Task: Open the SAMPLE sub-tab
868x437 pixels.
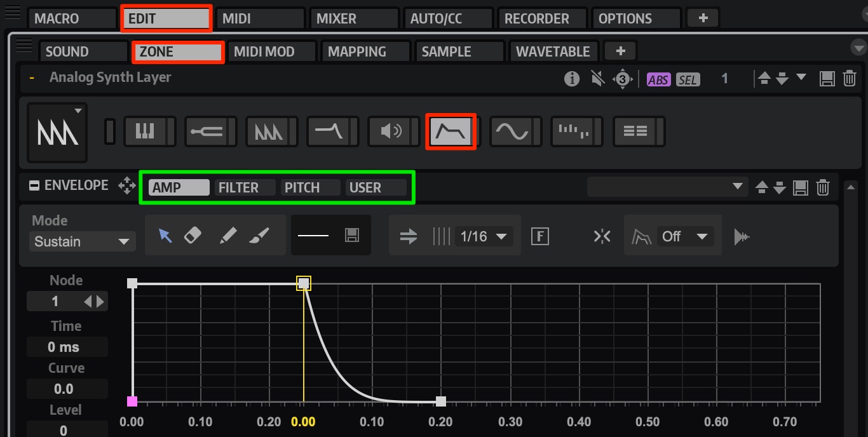Action: [x=460, y=51]
